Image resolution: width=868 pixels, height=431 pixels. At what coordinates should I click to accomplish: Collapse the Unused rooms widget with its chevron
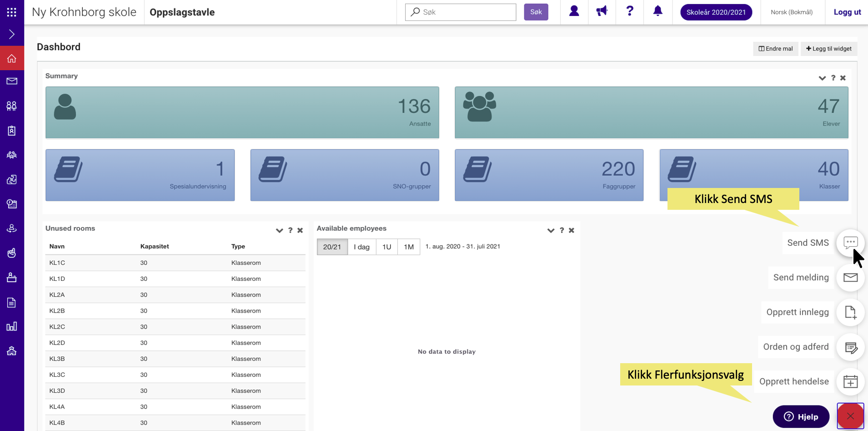[x=279, y=230]
